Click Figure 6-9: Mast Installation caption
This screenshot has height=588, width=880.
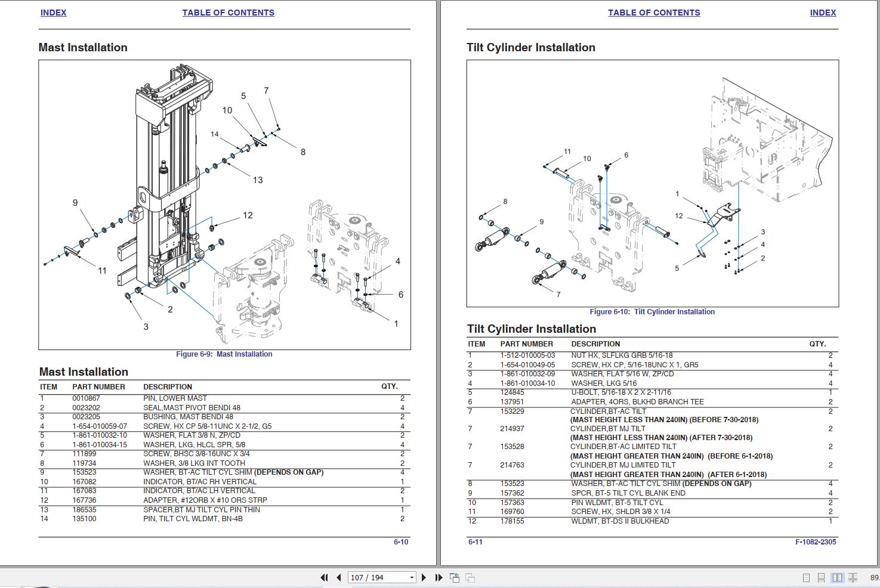click(224, 354)
